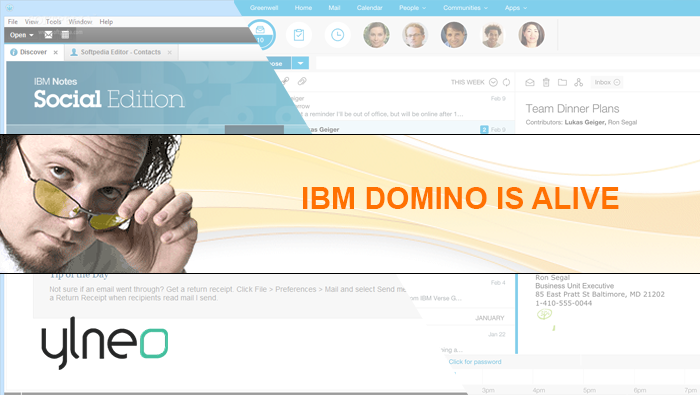Go to Mail in top navigation
Viewport: 700px width, 395px height.
(334, 8)
